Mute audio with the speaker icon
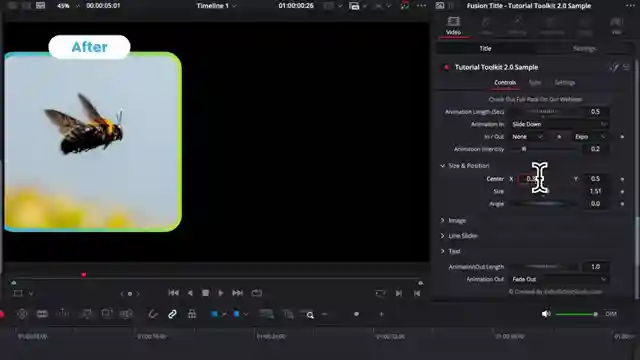This screenshot has width=640, height=360. [x=546, y=314]
